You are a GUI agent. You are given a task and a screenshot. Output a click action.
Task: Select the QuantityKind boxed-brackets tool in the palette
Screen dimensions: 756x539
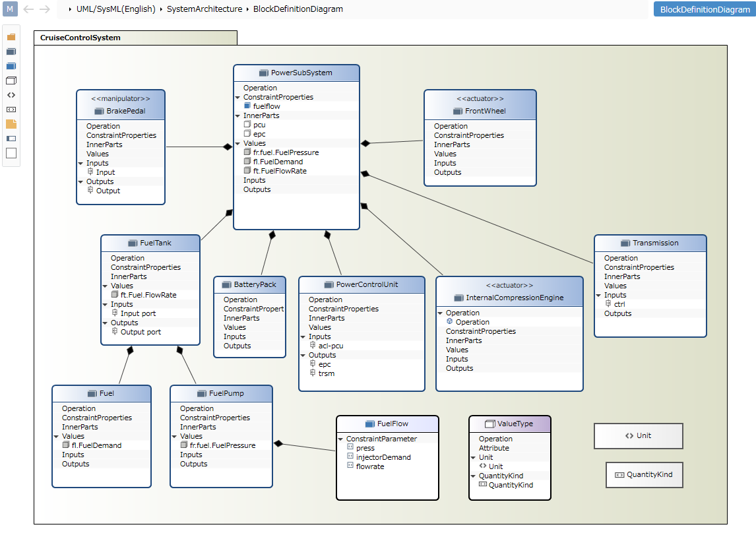[11, 110]
